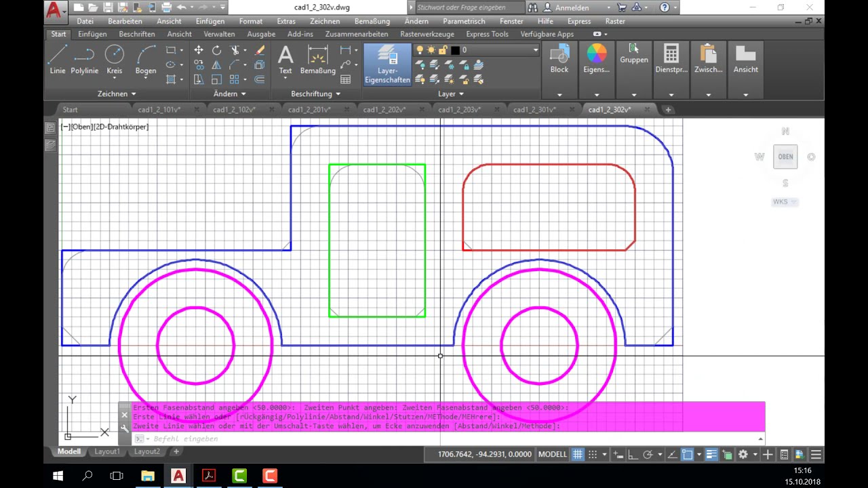Viewport: 868px width, 488px height.
Task: Click the Fillet/Chamfer tool icon
Action: (235, 65)
